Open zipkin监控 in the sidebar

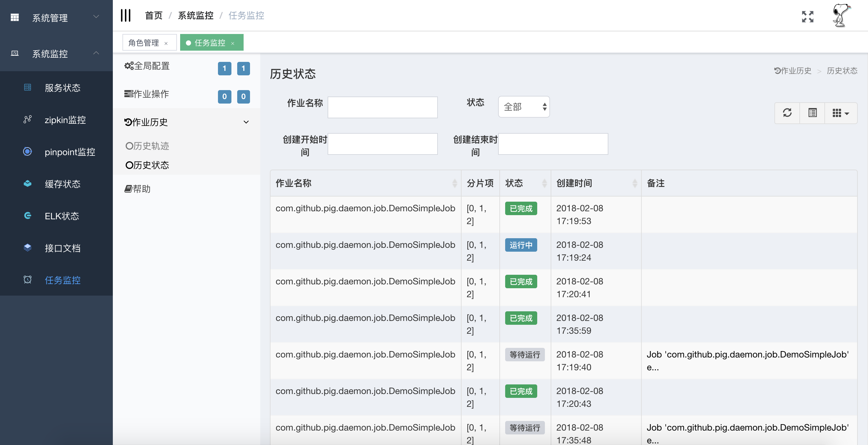[x=65, y=120]
